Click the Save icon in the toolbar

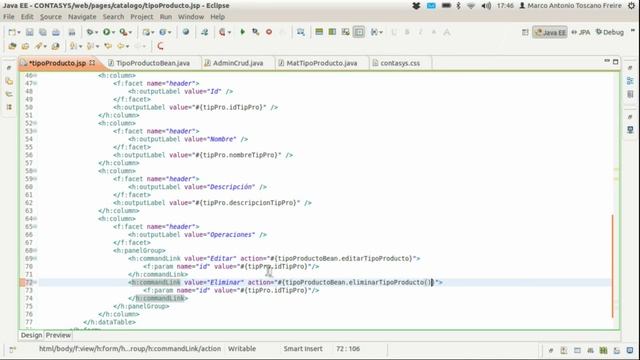click(29, 32)
